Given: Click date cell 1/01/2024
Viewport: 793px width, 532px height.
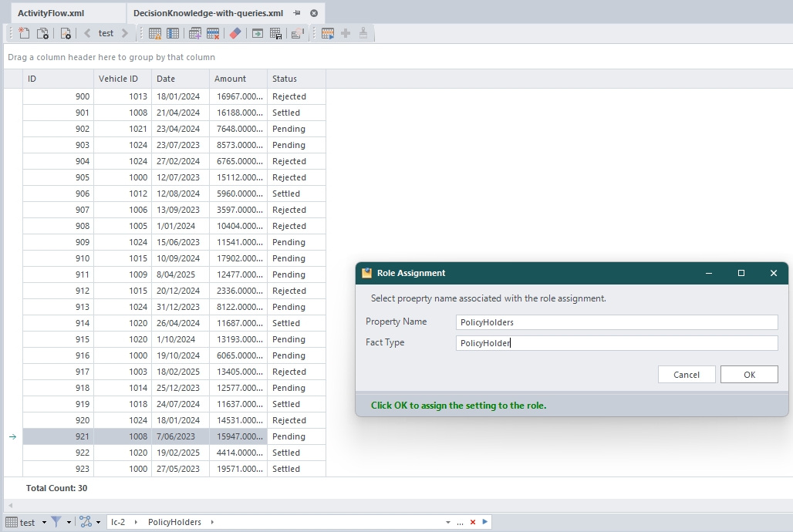Looking at the screenshot, I should tap(181, 226).
